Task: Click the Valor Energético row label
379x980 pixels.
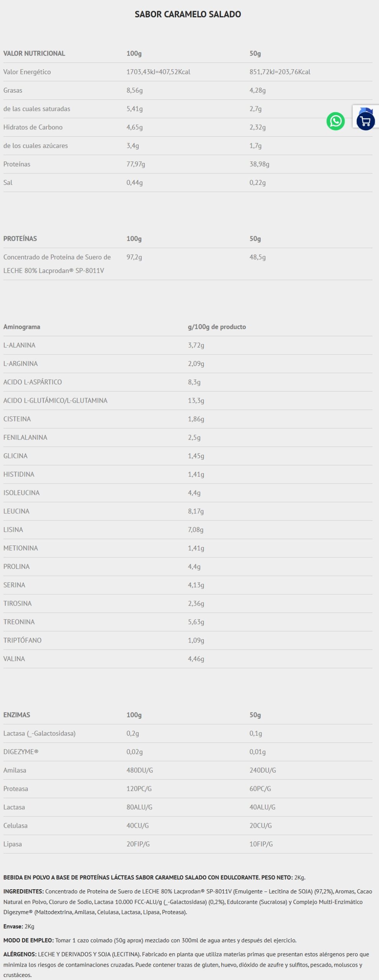Action: coord(27,72)
